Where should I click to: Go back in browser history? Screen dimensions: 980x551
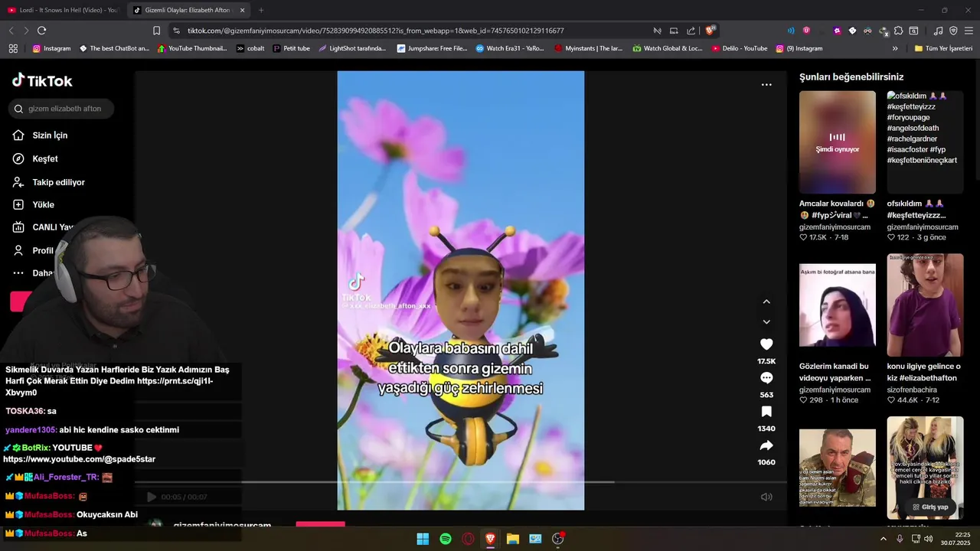(x=11, y=31)
